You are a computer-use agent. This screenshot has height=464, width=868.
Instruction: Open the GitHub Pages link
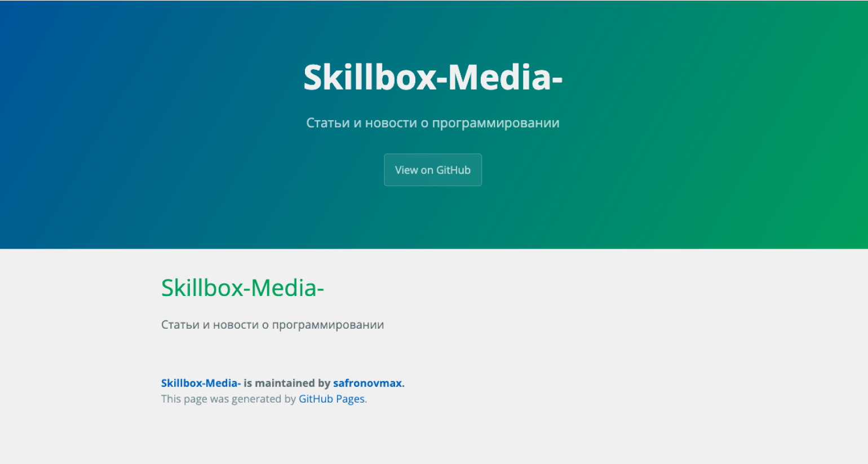click(x=331, y=399)
